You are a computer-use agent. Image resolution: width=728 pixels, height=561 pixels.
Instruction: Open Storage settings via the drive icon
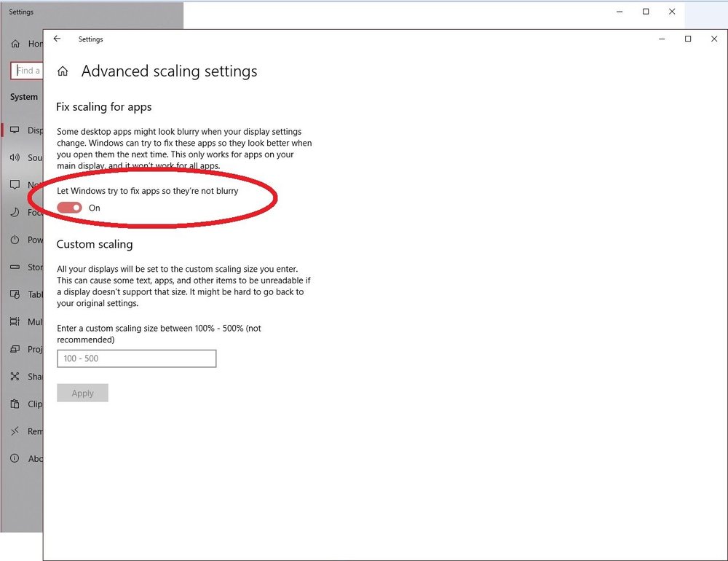coord(15,267)
